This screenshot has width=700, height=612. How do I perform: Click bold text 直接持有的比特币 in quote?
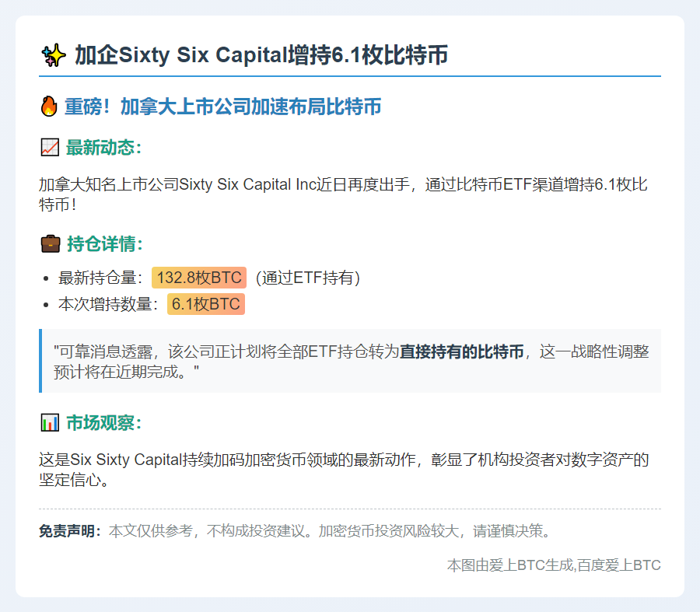pos(461,351)
